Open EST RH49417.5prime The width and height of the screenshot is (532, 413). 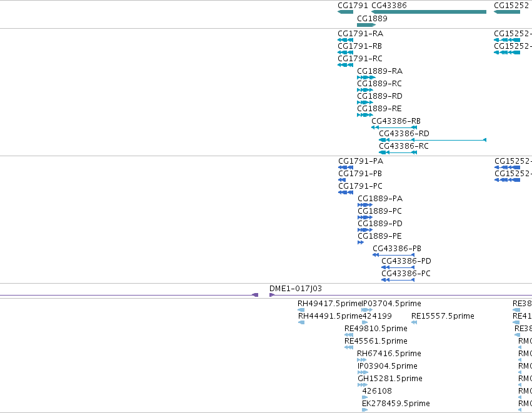click(x=330, y=304)
